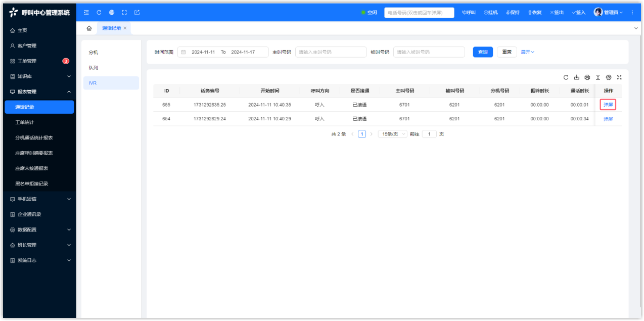Click the 保持 hold call button
This screenshot has width=644, height=321.
point(513,13)
